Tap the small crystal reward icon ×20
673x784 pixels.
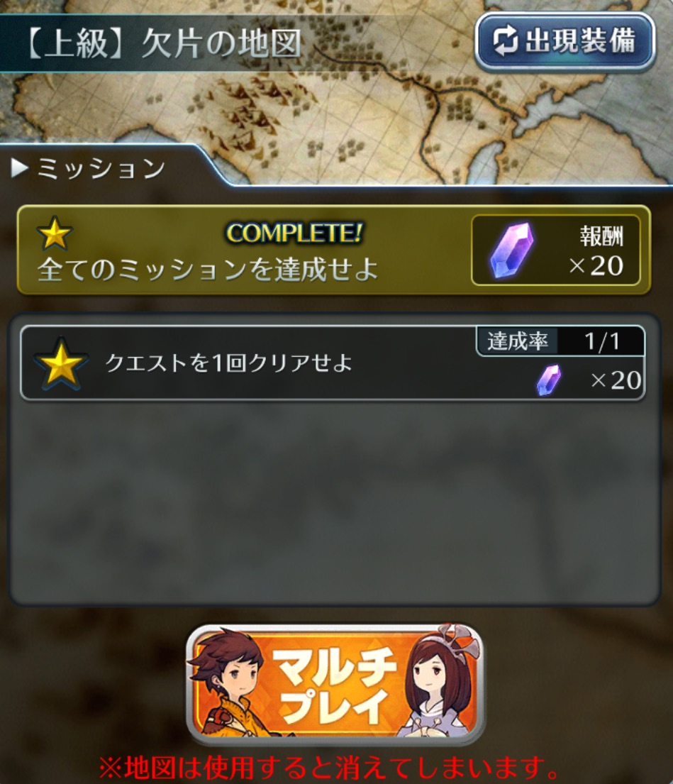[549, 380]
